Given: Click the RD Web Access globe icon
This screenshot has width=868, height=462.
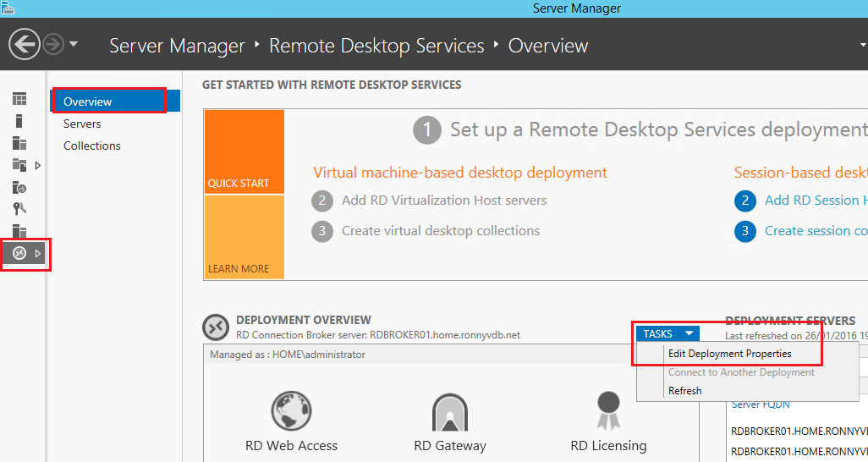Looking at the screenshot, I should point(291,411).
